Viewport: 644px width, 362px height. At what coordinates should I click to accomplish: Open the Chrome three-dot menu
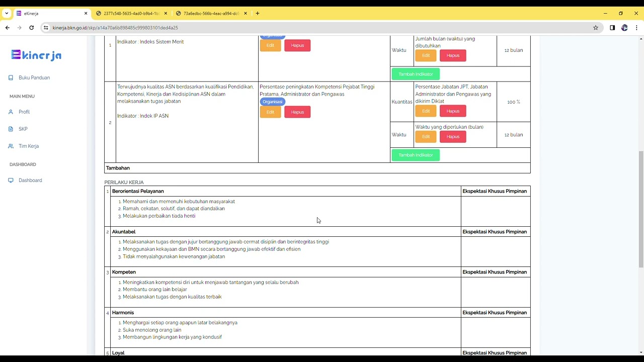pos(636,28)
